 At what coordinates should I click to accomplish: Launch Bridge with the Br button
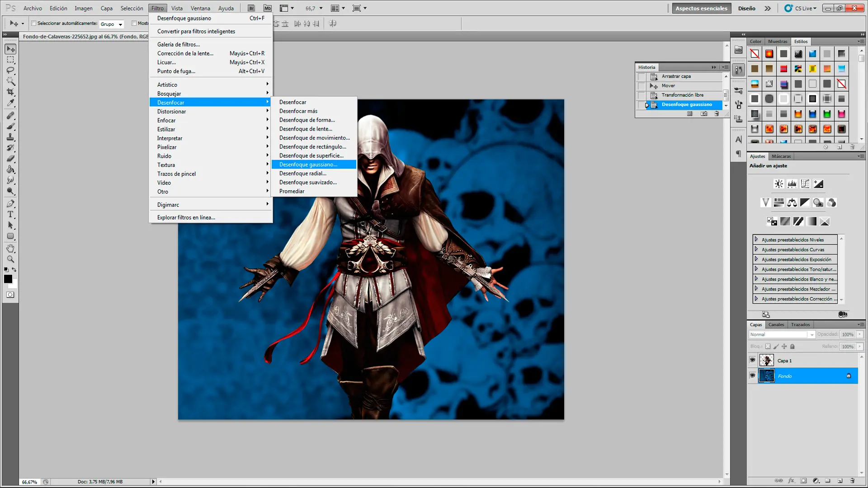(x=251, y=8)
